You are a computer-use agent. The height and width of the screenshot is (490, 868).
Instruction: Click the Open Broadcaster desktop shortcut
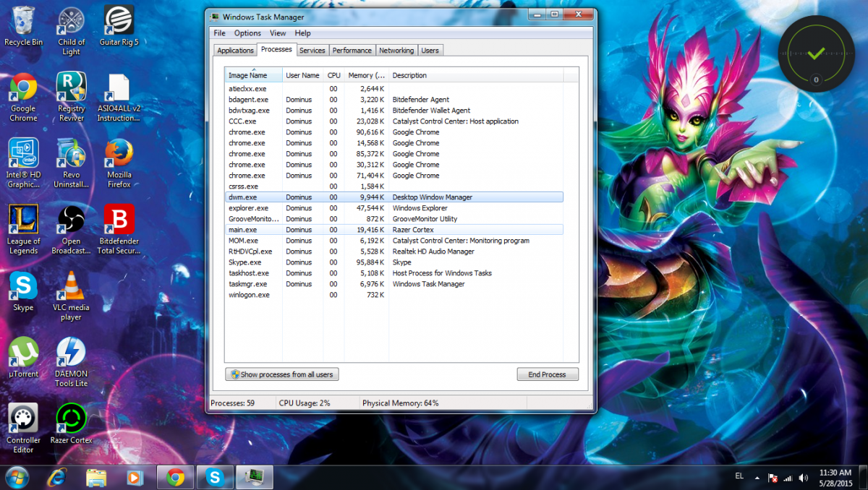pos(71,230)
